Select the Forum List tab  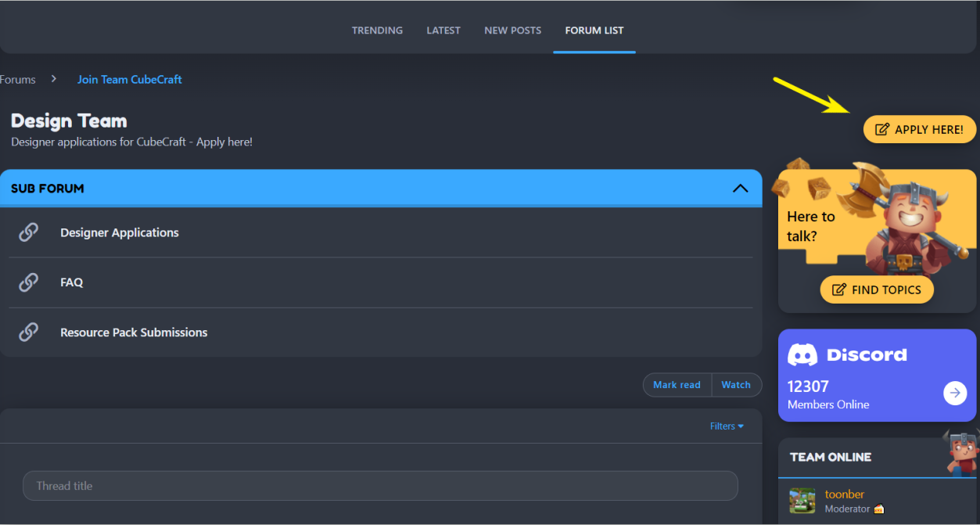tap(594, 31)
